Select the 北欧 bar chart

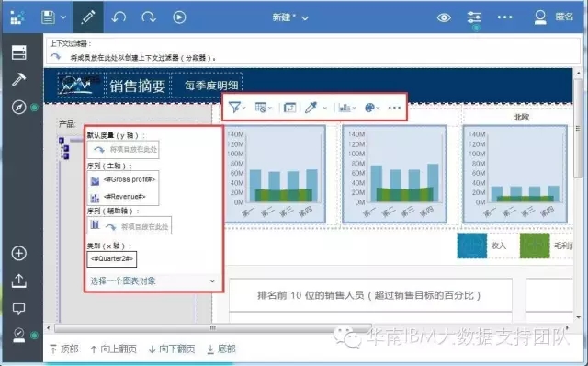pyautogui.click(x=515, y=175)
